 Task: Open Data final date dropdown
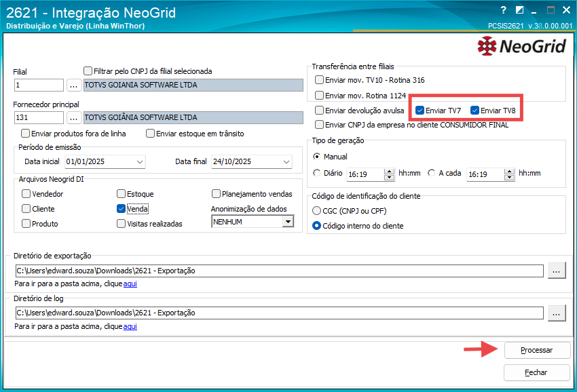pos(286,162)
